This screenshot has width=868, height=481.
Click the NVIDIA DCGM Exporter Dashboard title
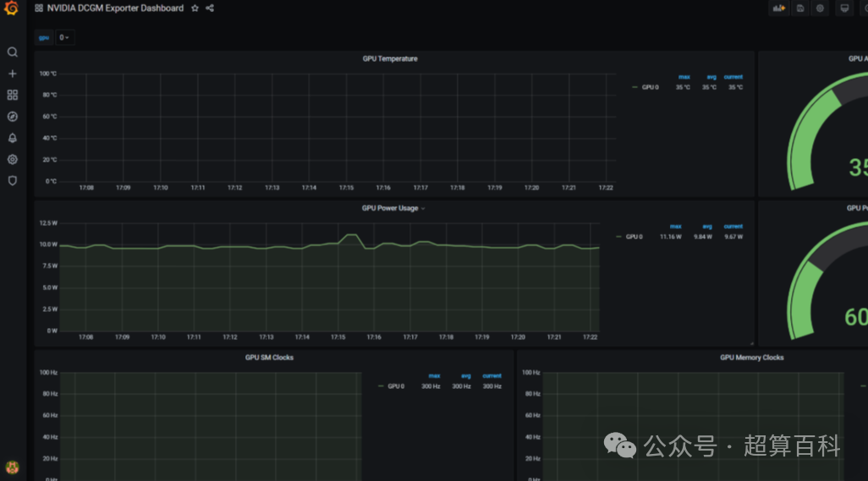click(x=115, y=8)
